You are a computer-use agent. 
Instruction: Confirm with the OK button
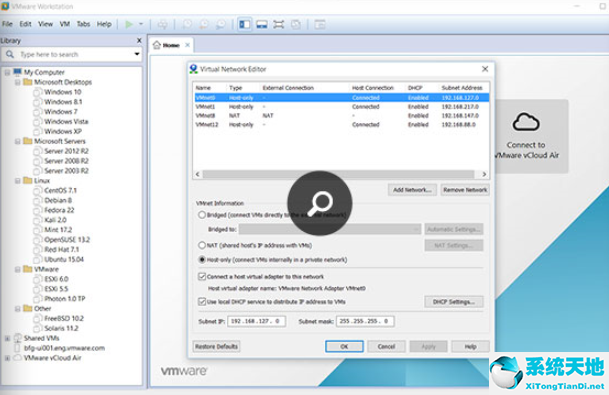tap(344, 346)
